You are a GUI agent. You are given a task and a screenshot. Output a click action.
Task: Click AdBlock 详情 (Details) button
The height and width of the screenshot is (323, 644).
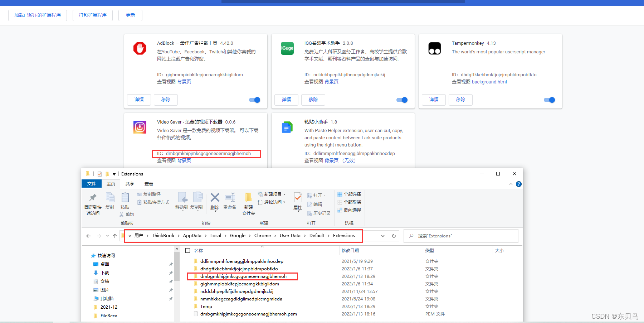click(x=139, y=100)
